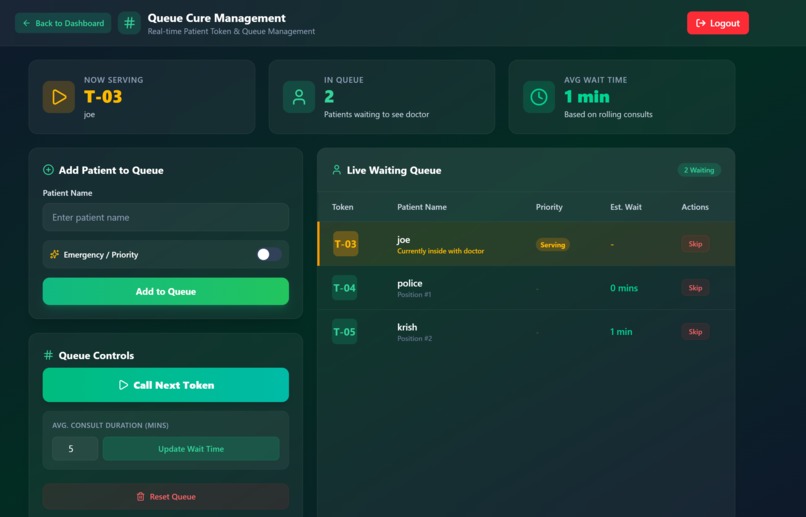The image size is (806, 517).
Task: Click the hash icon beside Queue Cure Management
Action: 129,23
